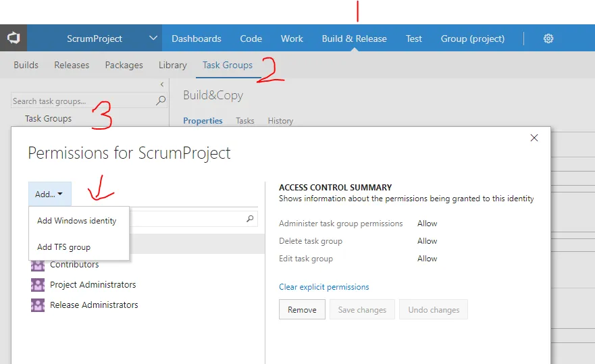Expand the ScrumProject project dropdown arrow

[x=153, y=38]
